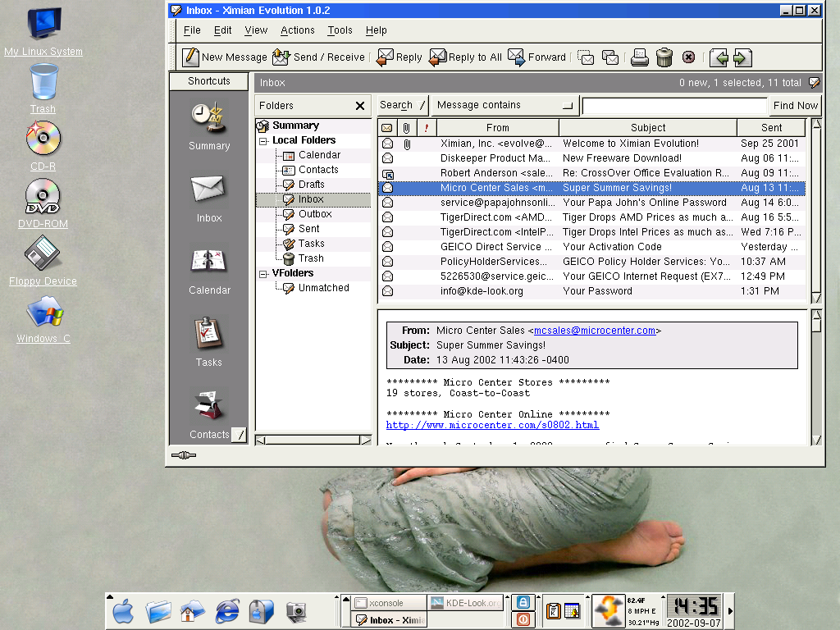Screen dimensions: 840x630
Task: Open the File menu
Action: coord(192,30)
